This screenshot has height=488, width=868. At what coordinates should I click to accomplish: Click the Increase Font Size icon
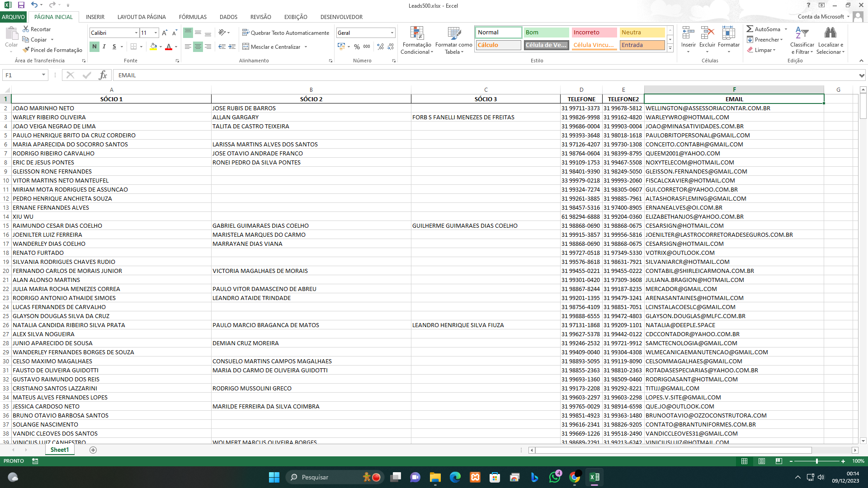(165, 33)
